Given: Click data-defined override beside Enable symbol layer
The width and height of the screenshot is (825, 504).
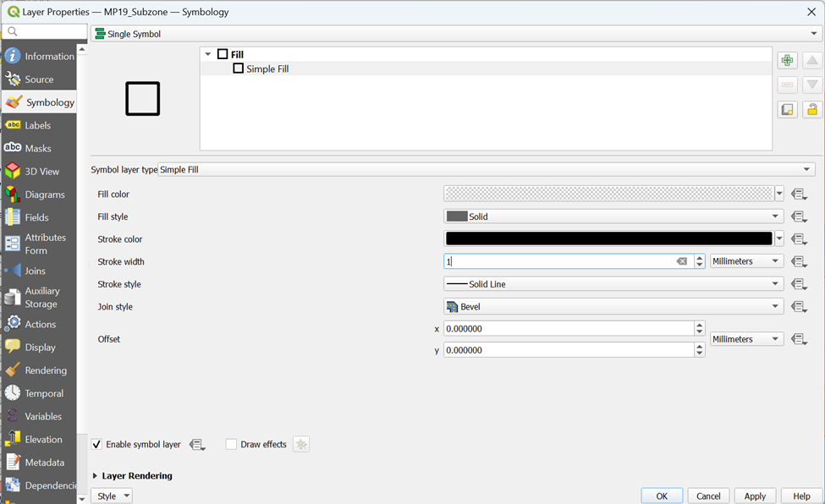Looking at the screenshot, I should click(x=197, y=445).
